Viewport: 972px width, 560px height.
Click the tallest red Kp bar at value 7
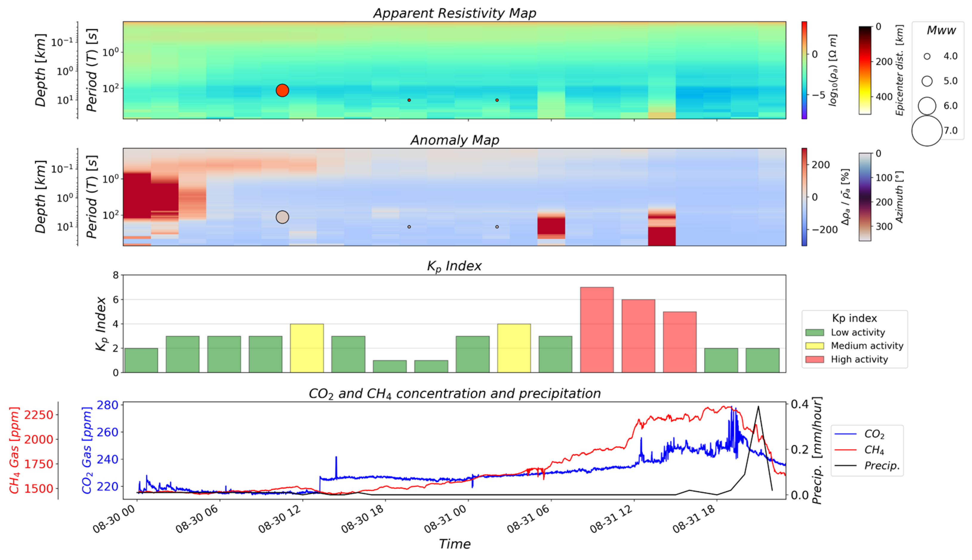pos(597,330)
